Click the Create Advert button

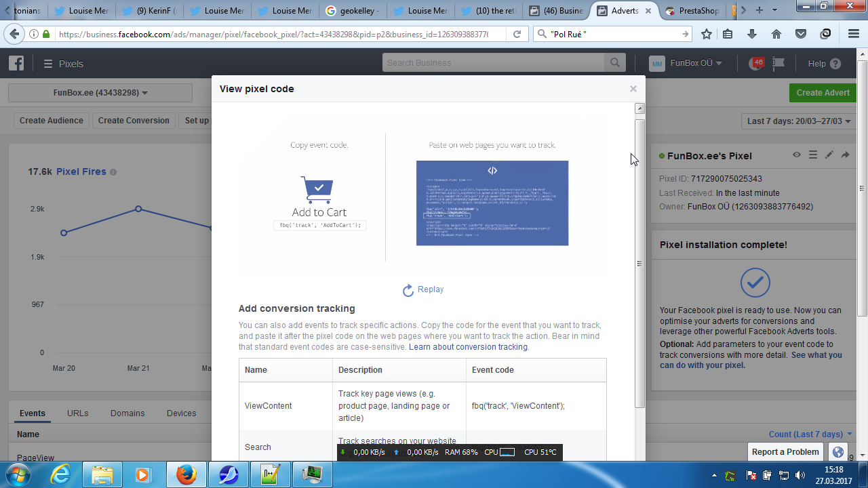[x=823, y=93]
